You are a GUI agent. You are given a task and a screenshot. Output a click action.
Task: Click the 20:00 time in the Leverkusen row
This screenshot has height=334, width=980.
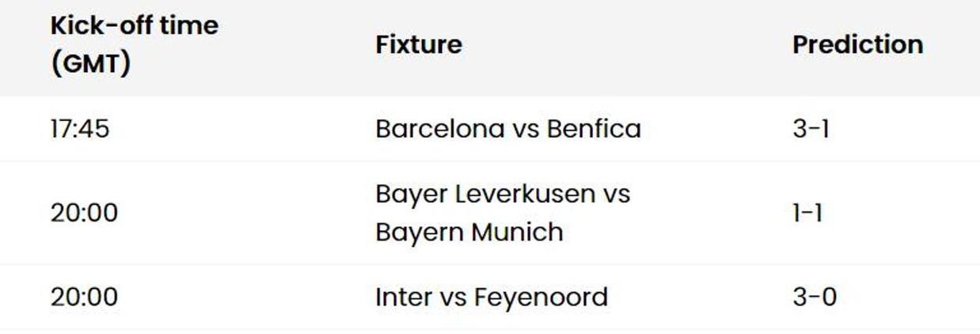click(84, 213)
